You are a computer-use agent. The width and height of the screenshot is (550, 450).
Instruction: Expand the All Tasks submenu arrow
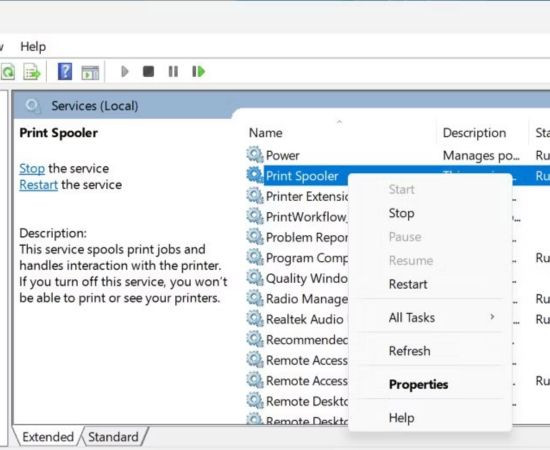pyautogui.click(x=492, y=317)
